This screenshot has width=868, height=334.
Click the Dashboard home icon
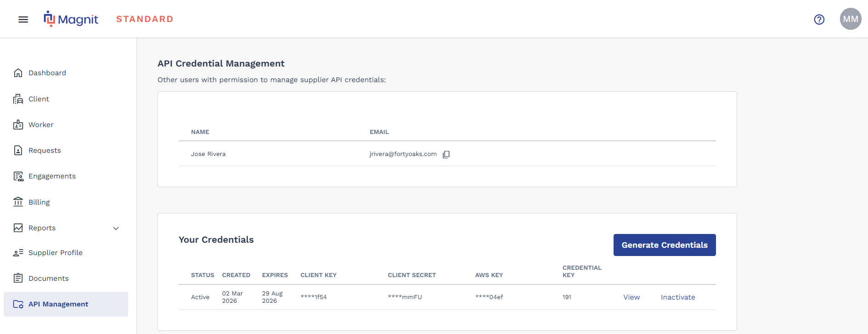click(x=18, y=73)
